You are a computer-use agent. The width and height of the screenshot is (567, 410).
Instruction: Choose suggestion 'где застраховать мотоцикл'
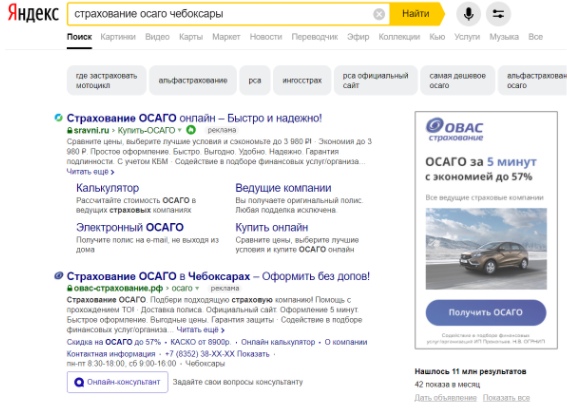[x=107, y=80]
